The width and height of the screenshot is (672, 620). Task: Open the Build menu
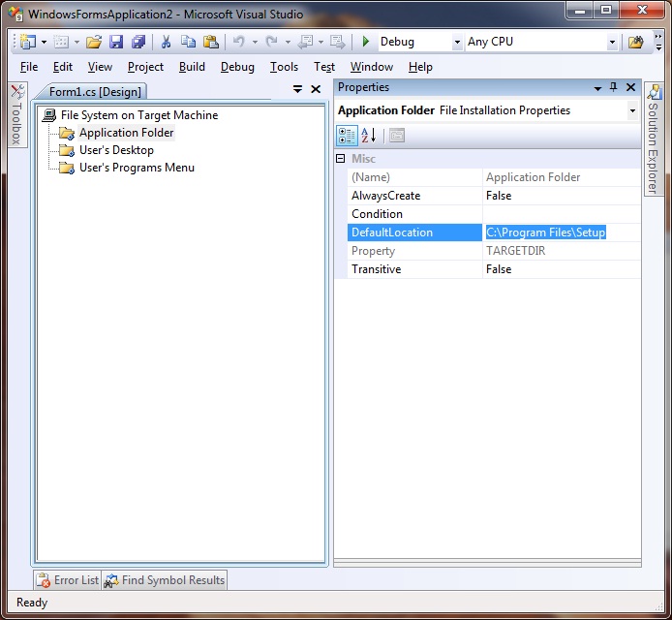[x=192, y=67]
